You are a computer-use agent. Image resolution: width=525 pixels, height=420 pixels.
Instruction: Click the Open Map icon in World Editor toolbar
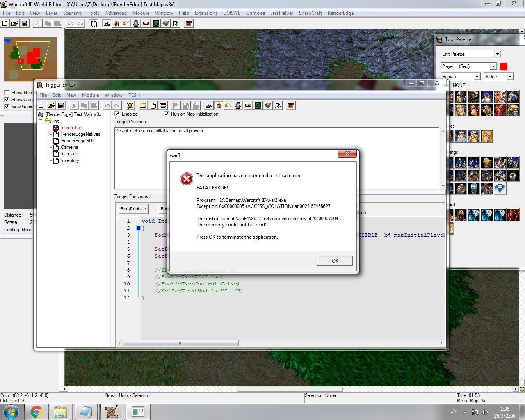pyautogui.click(x=15, y=23)
